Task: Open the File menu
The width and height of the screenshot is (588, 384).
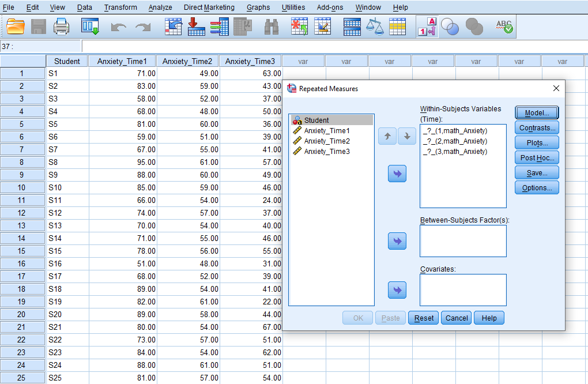Action: click(x=8, y=7)
